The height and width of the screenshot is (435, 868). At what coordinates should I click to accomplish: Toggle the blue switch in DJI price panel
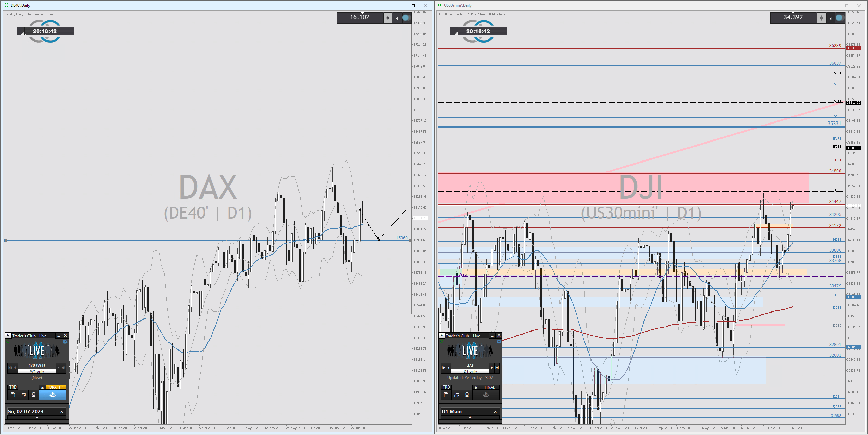840,18
